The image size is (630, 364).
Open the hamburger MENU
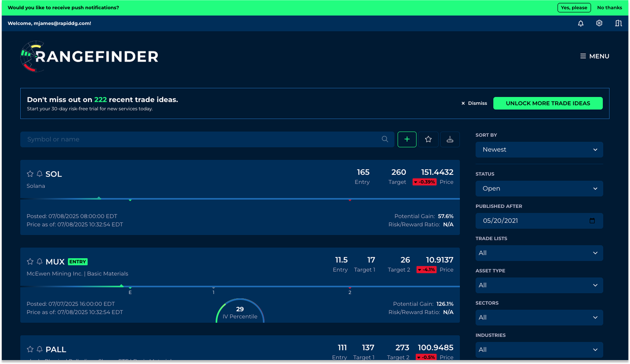pyautogui.click(x=595, y=56)
